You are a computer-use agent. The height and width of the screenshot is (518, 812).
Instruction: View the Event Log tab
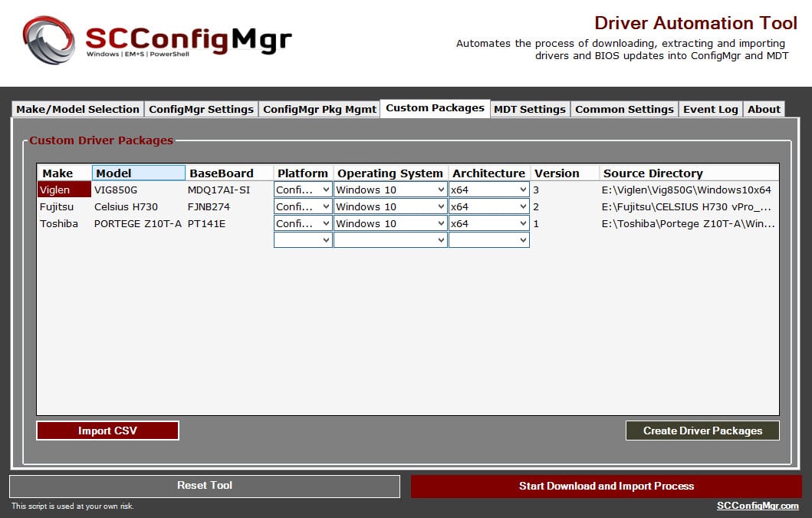point(710,109)
